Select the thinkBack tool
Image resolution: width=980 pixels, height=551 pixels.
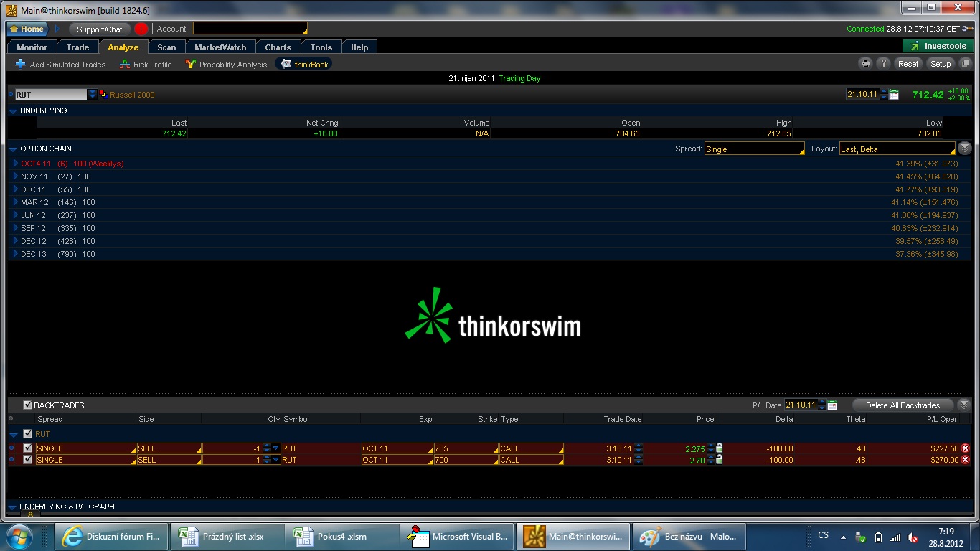tap(305, 65)
